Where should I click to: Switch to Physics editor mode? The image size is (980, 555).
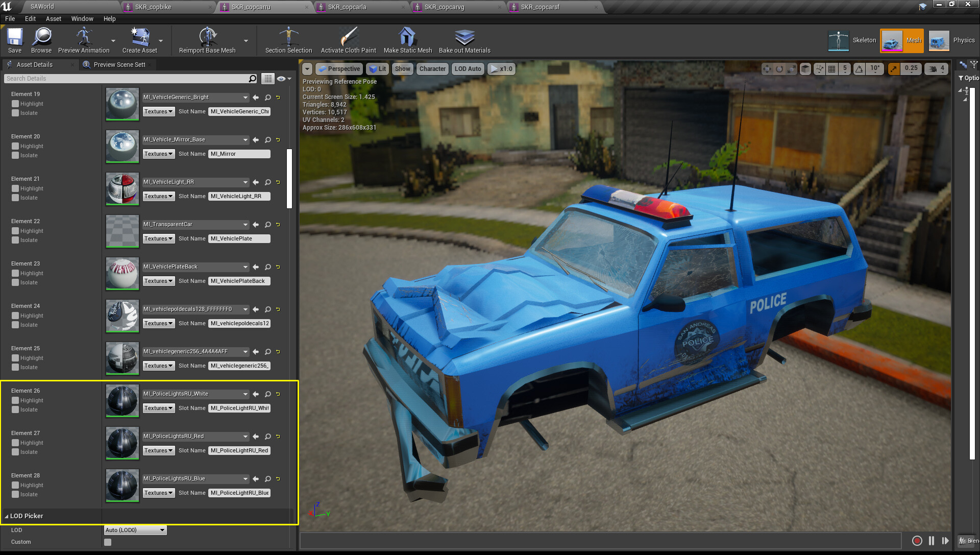(952, 40)
